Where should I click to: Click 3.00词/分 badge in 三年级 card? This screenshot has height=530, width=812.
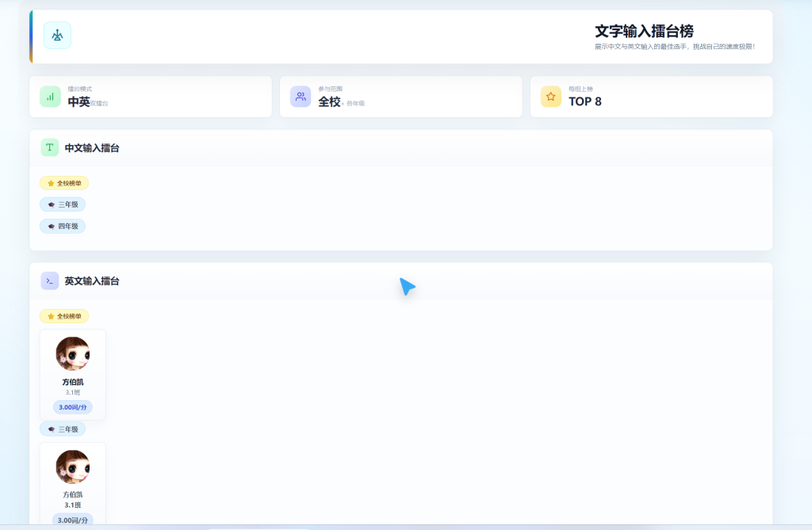[72, 520]
